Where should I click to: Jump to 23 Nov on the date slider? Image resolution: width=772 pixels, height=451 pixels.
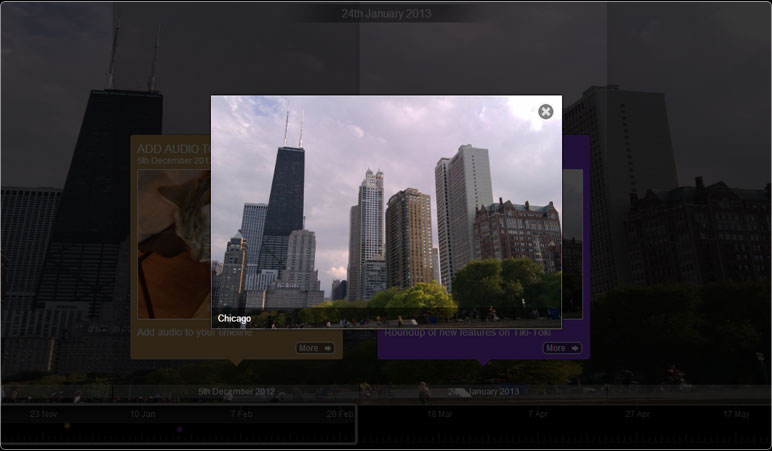(x=43, y=413)
